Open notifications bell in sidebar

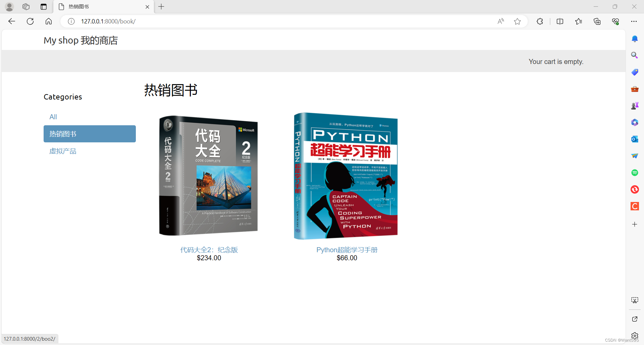point(635,39)
